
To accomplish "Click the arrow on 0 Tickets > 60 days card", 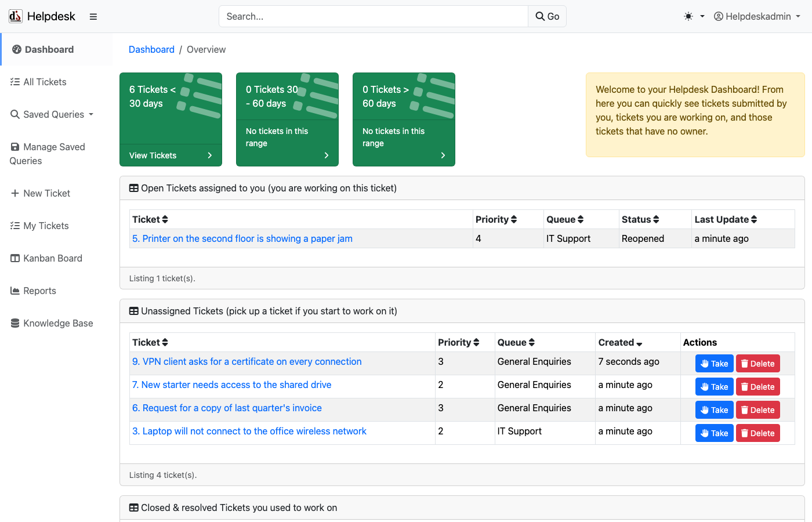I will [x=443, y=155].
